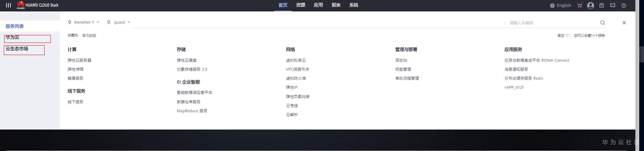Open 虚拟防火墙 link

coord(296,78)
